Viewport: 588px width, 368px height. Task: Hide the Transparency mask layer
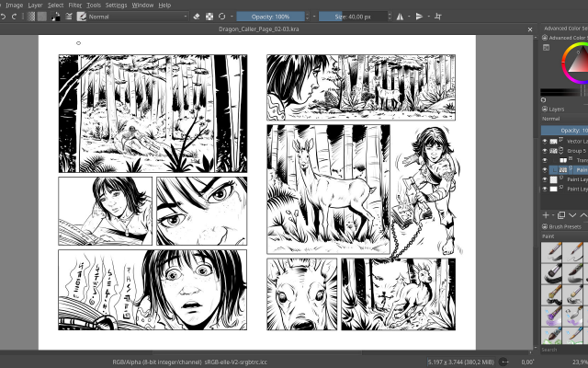(x=545, y=160)
